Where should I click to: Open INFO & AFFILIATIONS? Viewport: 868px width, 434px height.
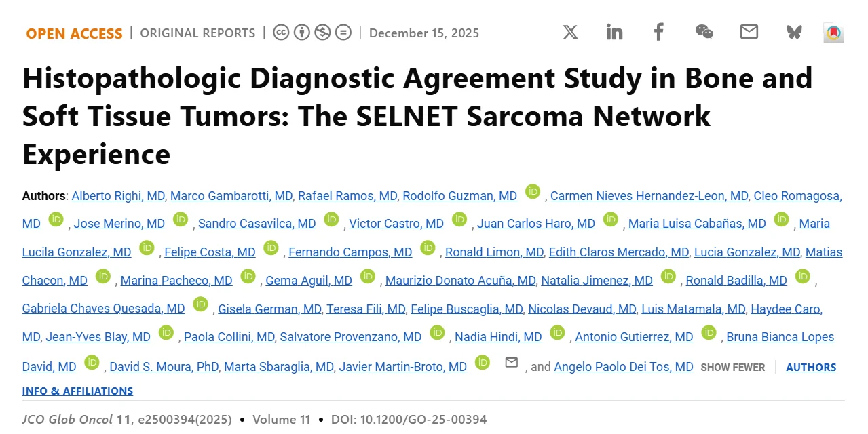click(x=77, y=391)
